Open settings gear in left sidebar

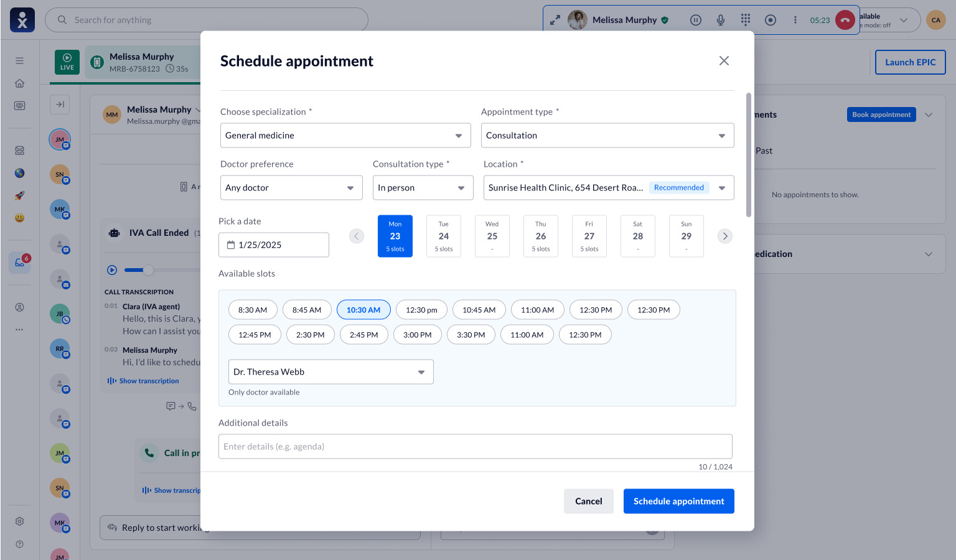[19, 521]
